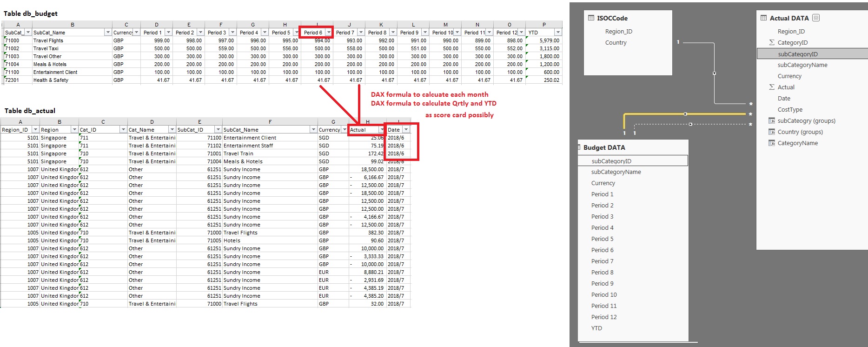This screenshot has width=868, height=347.
Task: Open the Region column filter dropdown
Action: pos(74,130)
